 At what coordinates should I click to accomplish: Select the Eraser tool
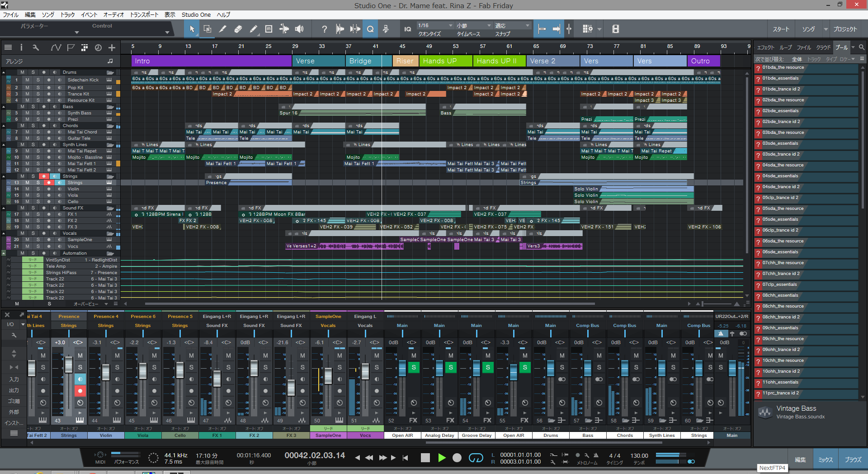point(238,29)
